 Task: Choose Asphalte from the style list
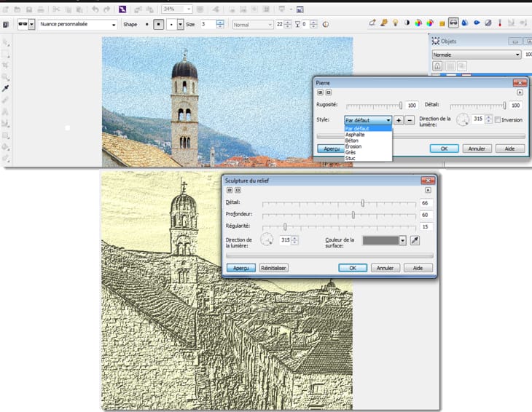pyautogui.click(x=356, y=135)
